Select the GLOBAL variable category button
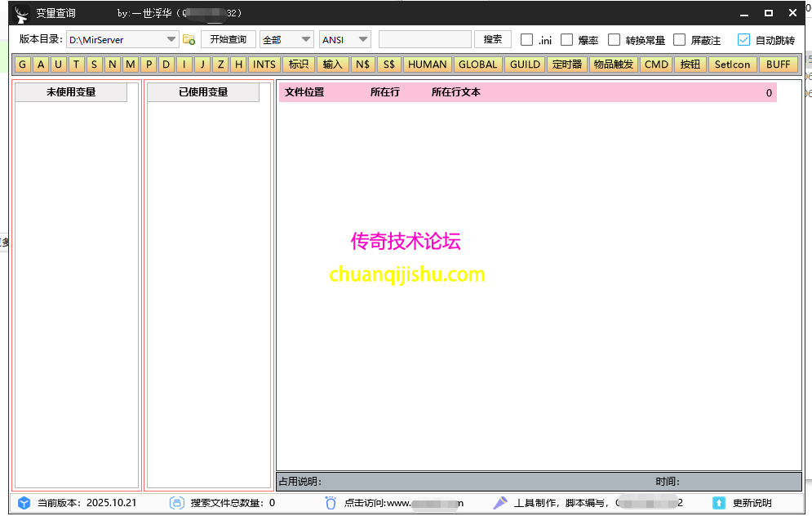Viewport: 812px width, 516px height. tap(477, 64)
